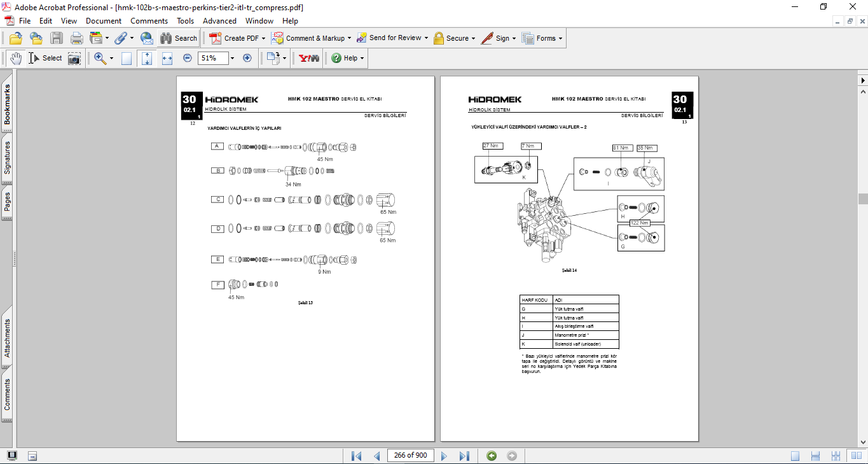This screenshot has width=868, height=464.
Task: Click the Search button
Action: coord(179,38)
